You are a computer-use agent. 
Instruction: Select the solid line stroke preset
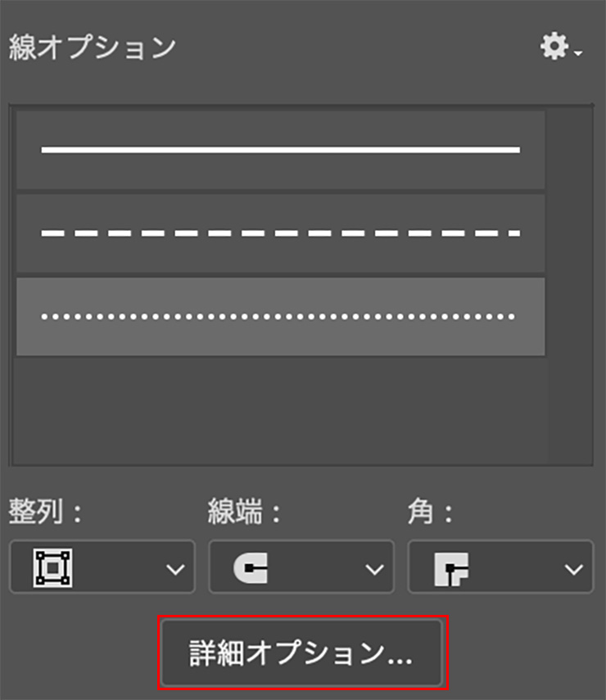pyautogui.click(x=280, y=150)
